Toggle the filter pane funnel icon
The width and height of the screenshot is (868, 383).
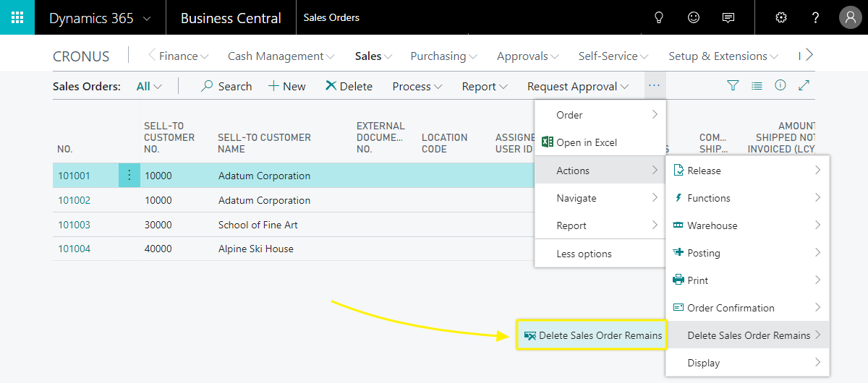(733, 86)
